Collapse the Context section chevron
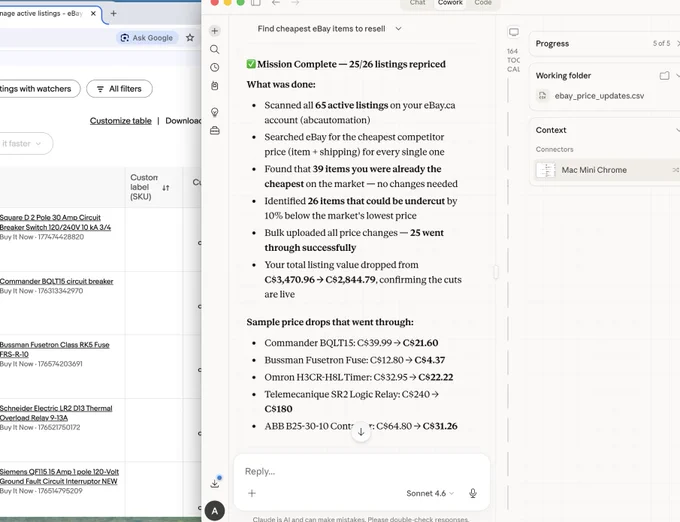 (x=677, y=130)
